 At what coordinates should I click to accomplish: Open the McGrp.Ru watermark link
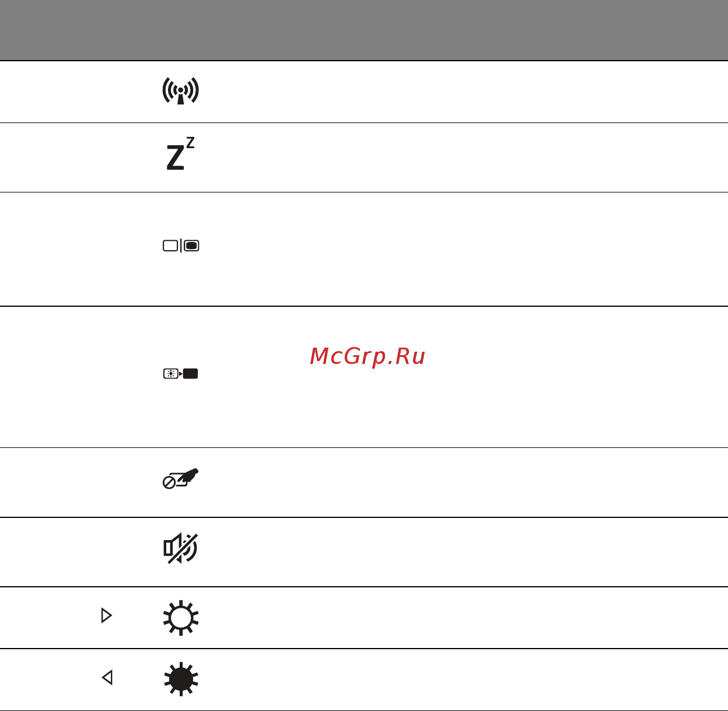coord(367,355)
